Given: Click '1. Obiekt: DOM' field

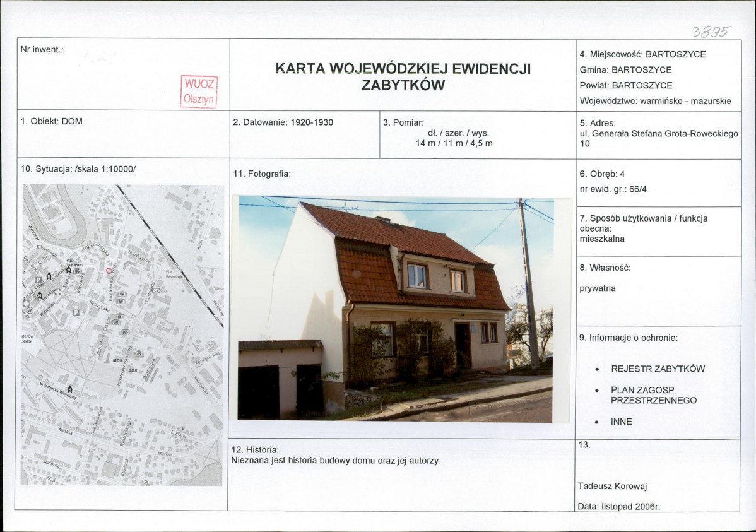Looking at the screenshot, I should [52, 122].
